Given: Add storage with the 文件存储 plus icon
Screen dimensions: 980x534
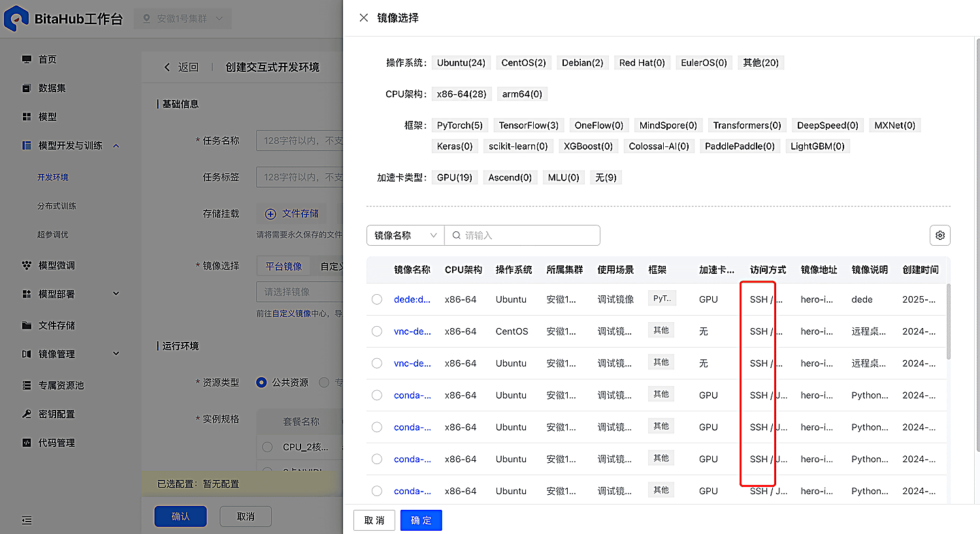Looking at the screenshot, I should click(270, 214).
